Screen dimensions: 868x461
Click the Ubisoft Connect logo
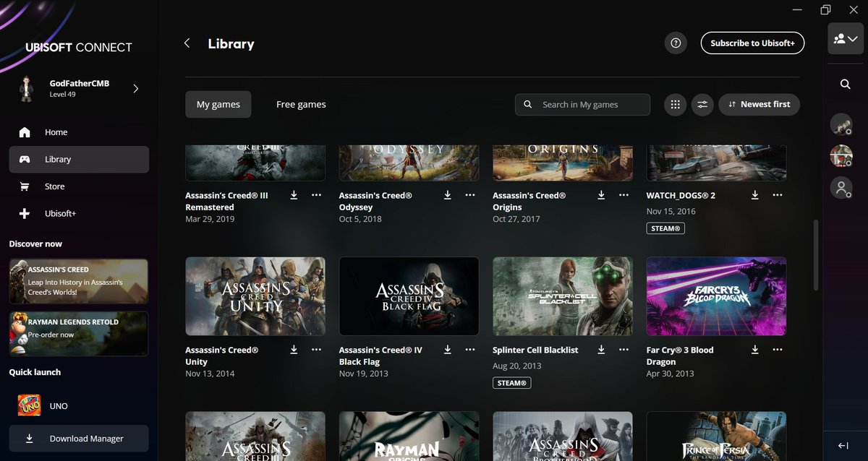coord(79,48)
